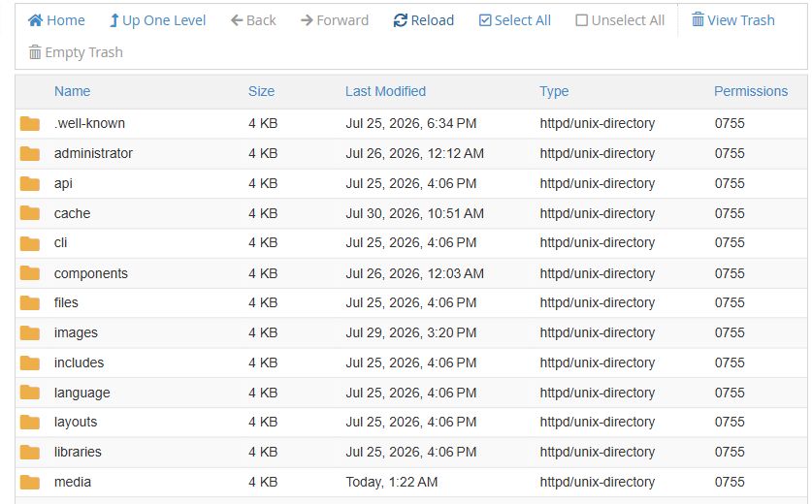Sort by Last Modified column
Image resolution: width=812 pixels, height=504 pixels.
(385, 91)
